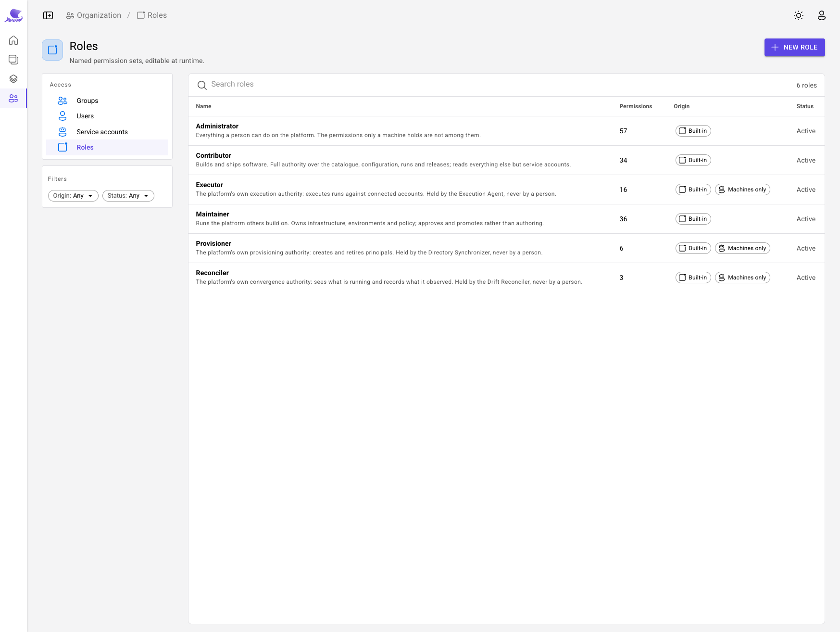This screenshot has height=632, width=840.
Task: Click the search magnifier icon
Action: [202, 85]
